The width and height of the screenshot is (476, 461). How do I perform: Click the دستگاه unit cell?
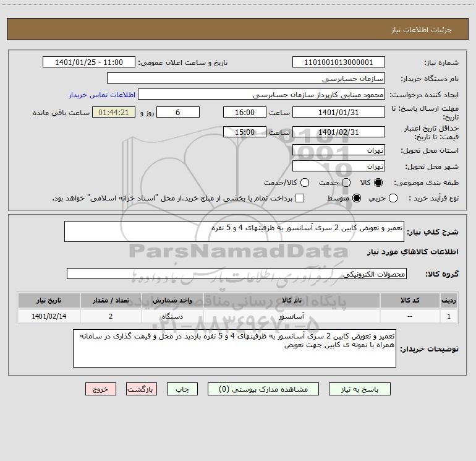click(172, 316)
